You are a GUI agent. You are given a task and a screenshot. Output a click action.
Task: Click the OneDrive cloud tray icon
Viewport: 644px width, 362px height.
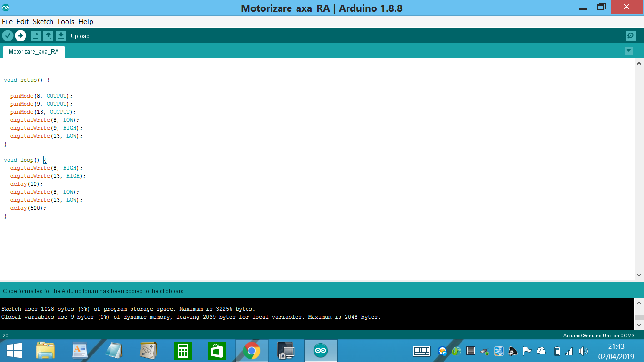click(541, 351)
